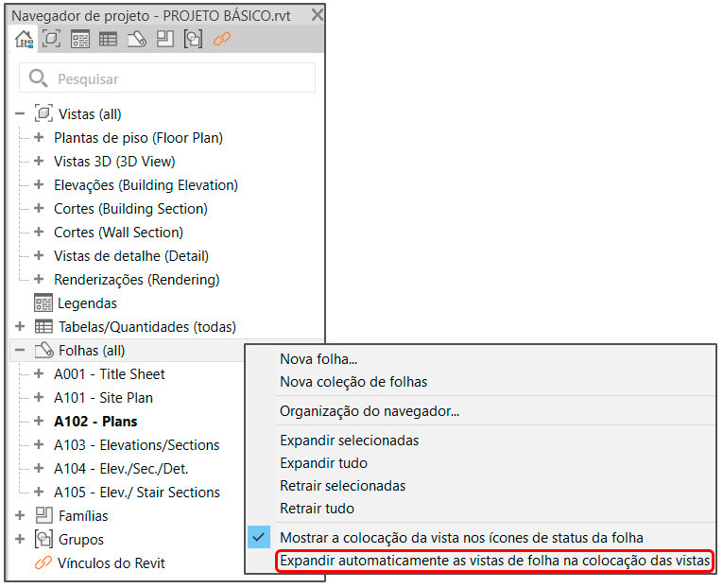Viewport: 723px width, 588px height.
Task: Expand Vistas 3D (3D View)
Action: [x=39, y=161]
